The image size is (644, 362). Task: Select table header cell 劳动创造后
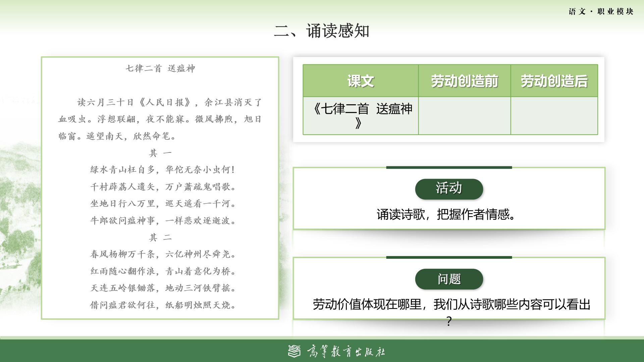pyautogui.click(x=554, y=81)
